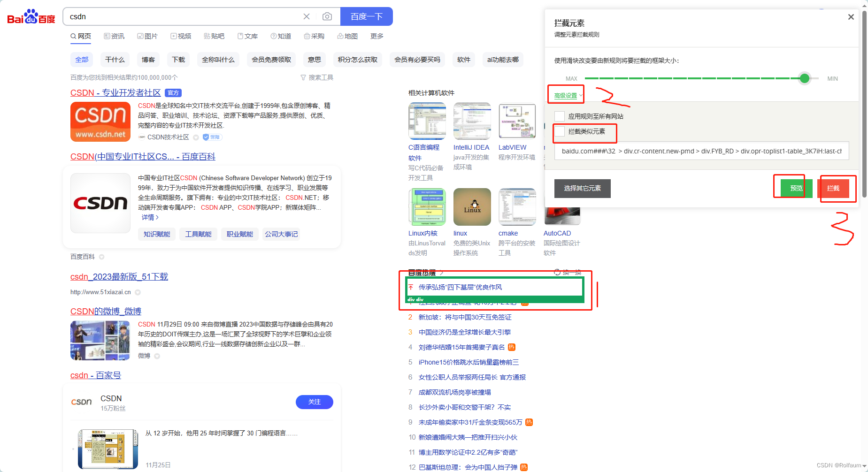Click the CSDN orange logo thumbnail
Viewport: 868px width, 472px height.
click(x=100, y=122)
